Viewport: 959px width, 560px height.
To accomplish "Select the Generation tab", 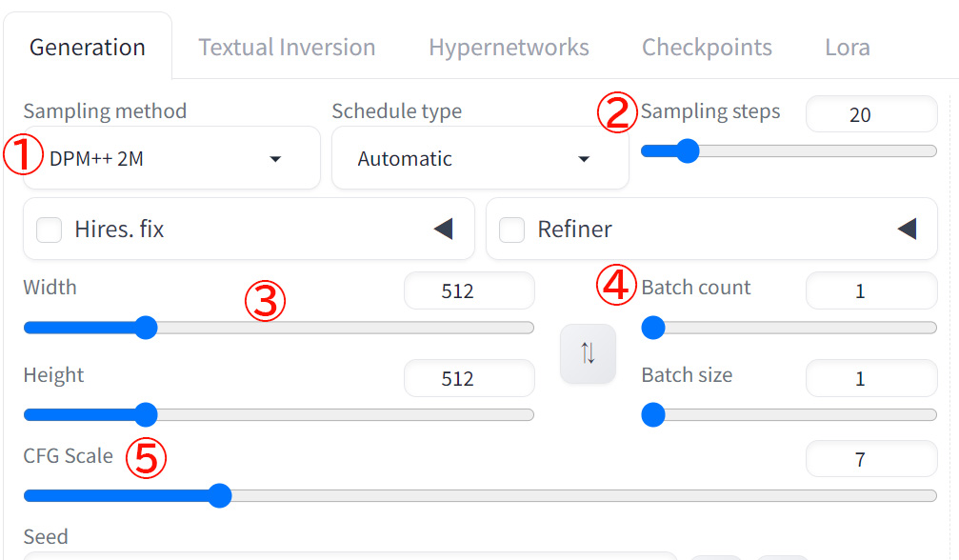I will coord(88,48).
